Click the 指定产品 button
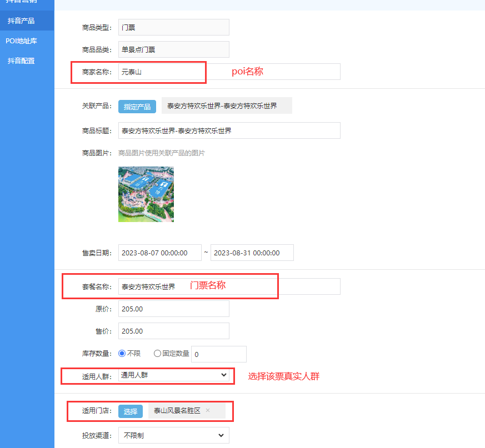 [x=137, y=107]
